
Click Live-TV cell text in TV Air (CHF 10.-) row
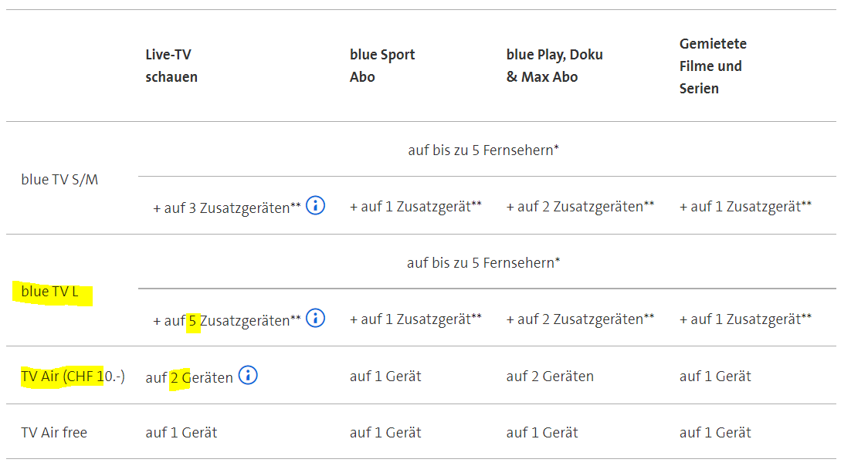[x=189, y=377]
